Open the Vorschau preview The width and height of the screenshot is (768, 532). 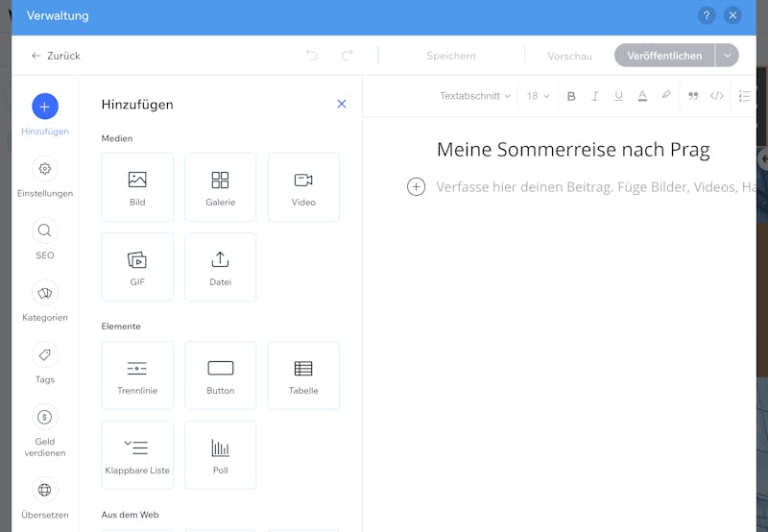(569, 57)
